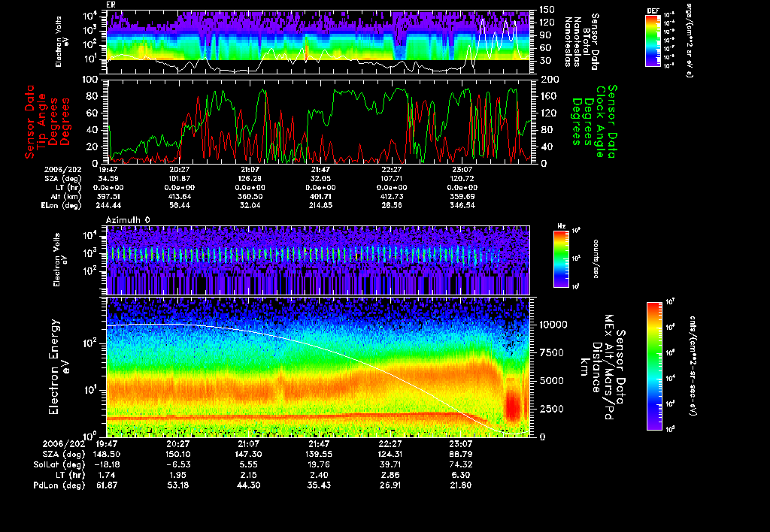Click the "MEx Alt/Mars/Pd" axis label
Screen dimensions: 770x532
[609, 367]
